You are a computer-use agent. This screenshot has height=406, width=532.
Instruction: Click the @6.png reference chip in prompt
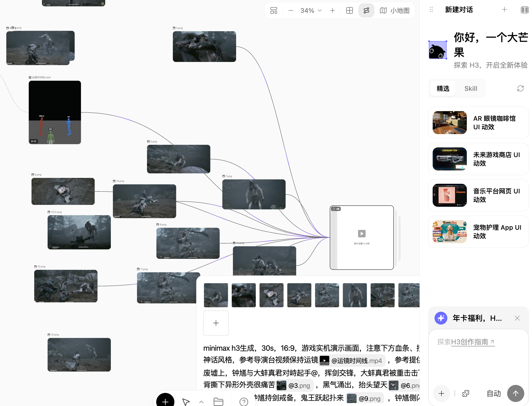[x=404, y=385]
